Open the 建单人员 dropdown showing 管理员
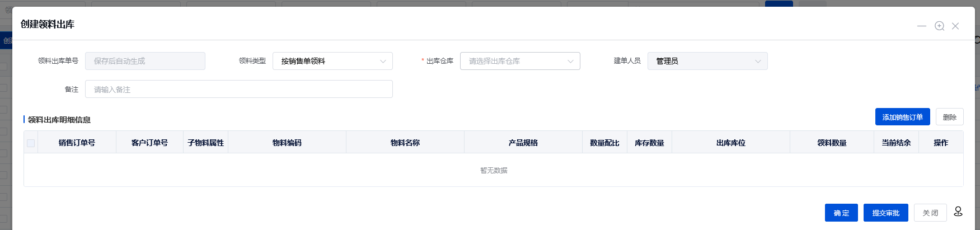The width and height of the screenshot is (980, 230). pyautogui.click(x=707, y=61)
